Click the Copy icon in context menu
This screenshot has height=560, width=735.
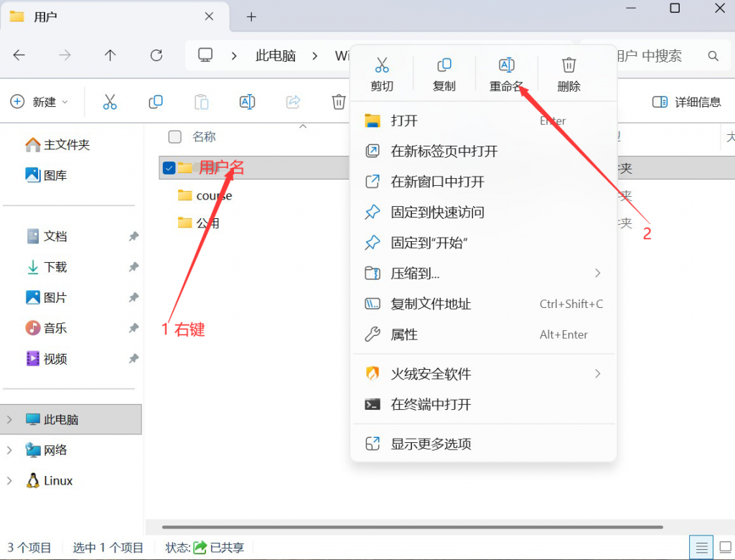444,66
